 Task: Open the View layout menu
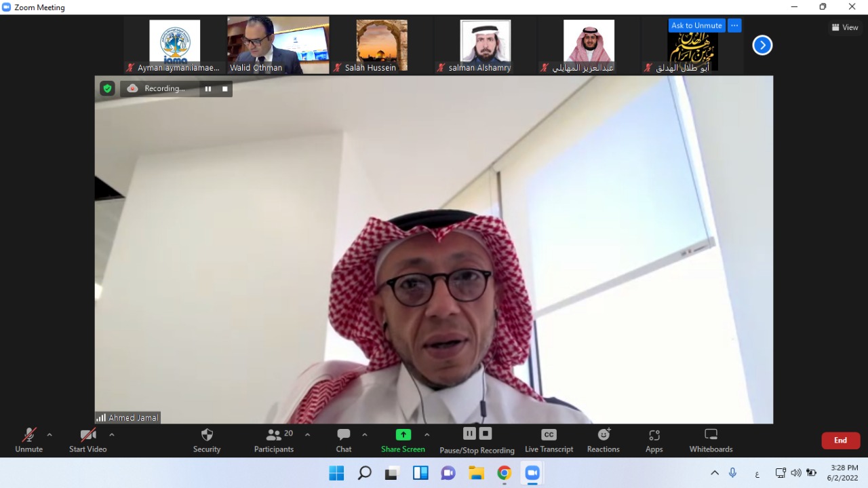[x=845, y=28]
